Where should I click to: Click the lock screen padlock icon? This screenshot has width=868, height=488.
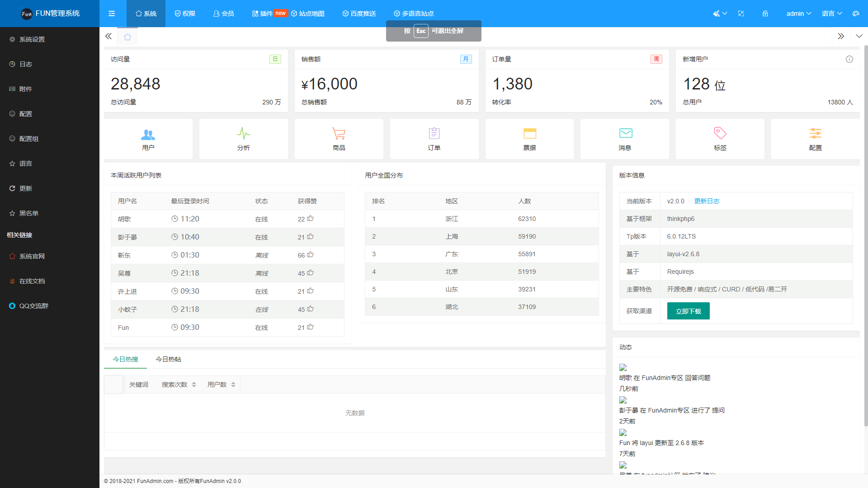765,14
